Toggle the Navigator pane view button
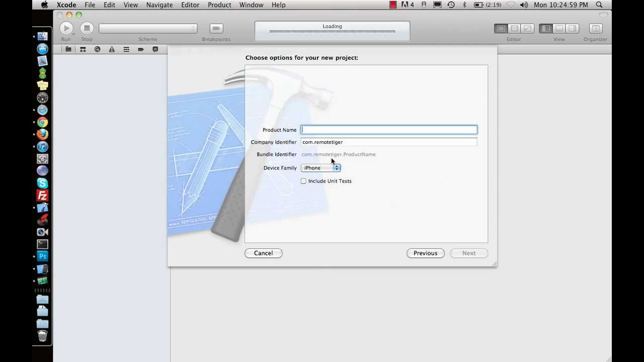 click(546, 29)
